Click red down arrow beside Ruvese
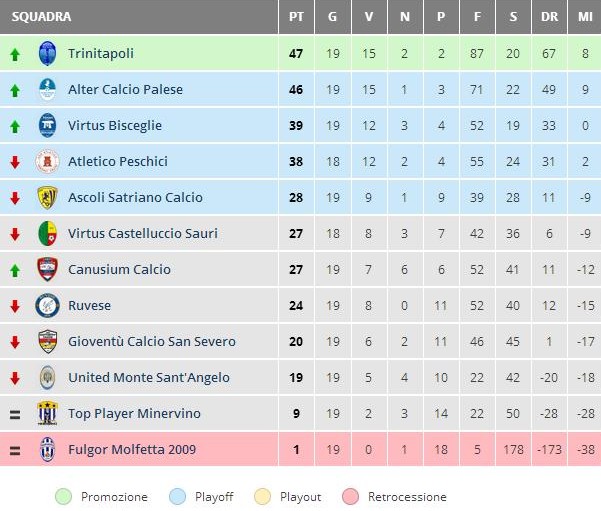Screen dimensions: 601x511 (15, 306)
